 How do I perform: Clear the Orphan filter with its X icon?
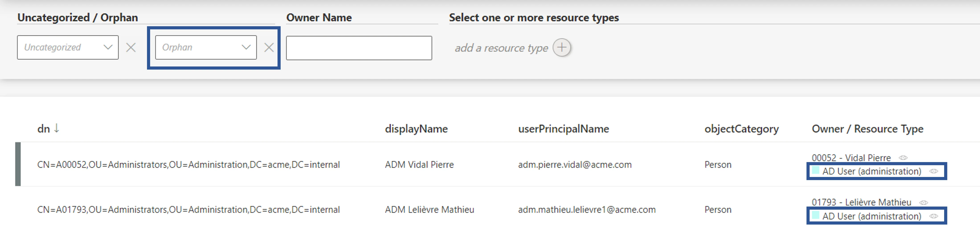point(269,48)
